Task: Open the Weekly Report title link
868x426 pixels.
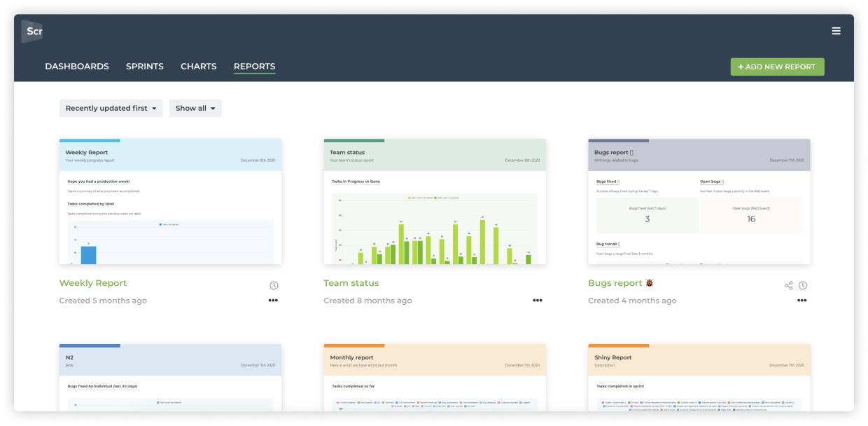Action: 93,283
